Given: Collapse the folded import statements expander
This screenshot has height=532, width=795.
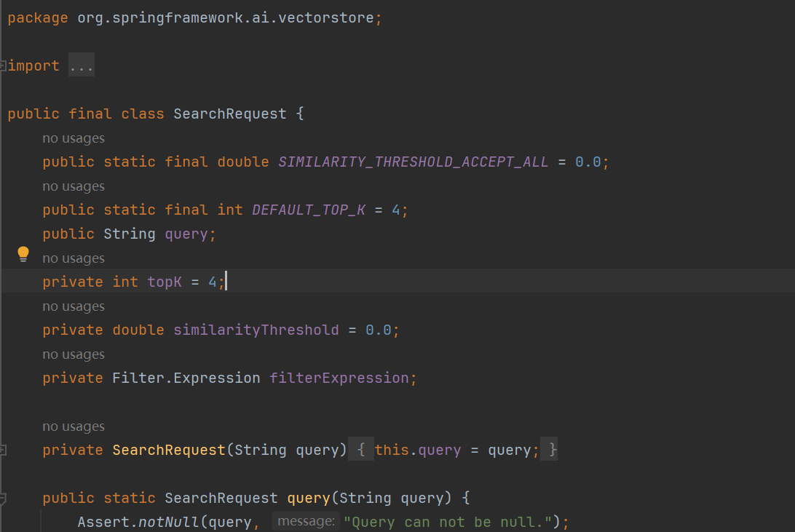Looking at the screenshot, I should coord(4,65).
